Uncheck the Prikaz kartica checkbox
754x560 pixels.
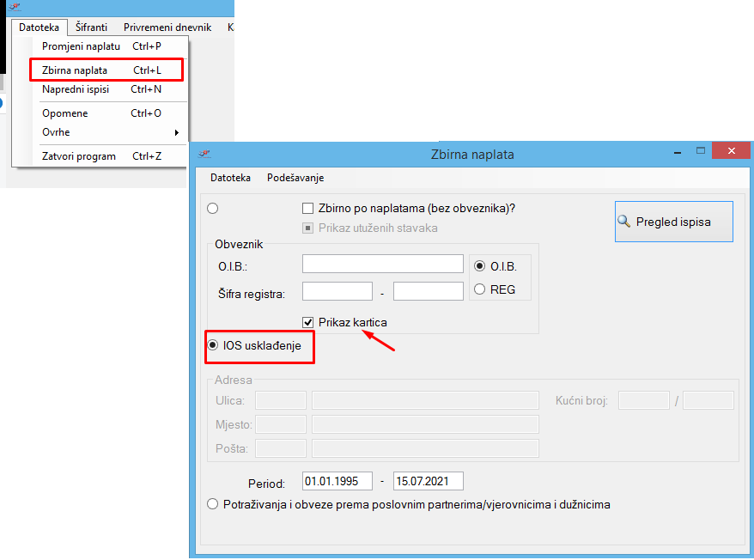tap(307, 322)
